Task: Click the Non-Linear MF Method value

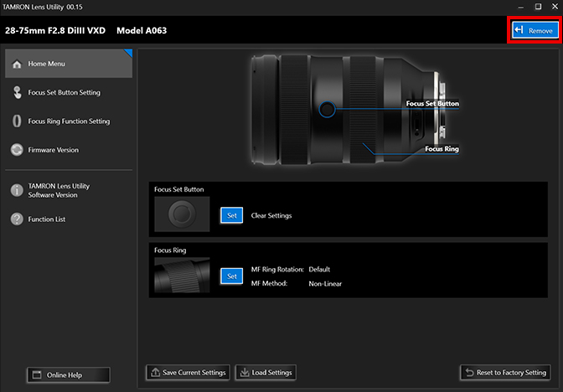Action: click(325, 284)
